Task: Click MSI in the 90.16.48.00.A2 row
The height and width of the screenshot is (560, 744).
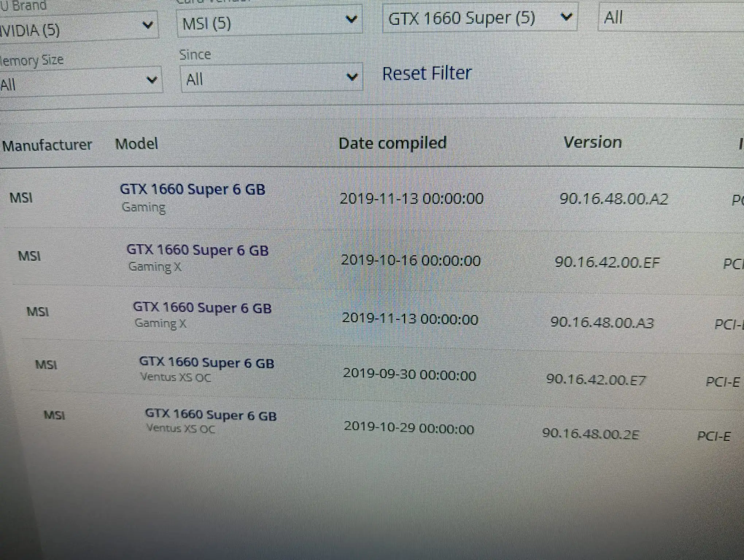Action: pyautogui.click(x=21, y=198)
